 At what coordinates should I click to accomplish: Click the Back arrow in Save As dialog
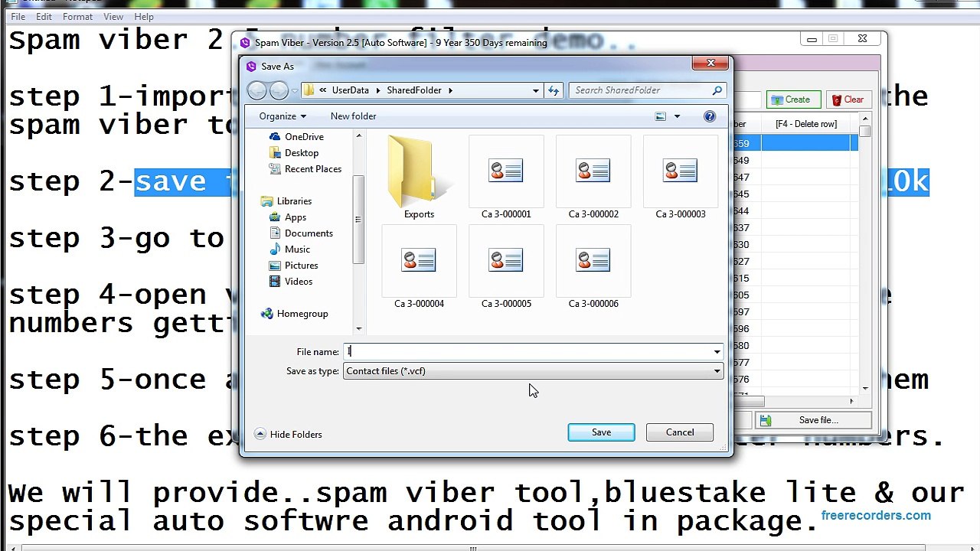pyautogui.click(x=257, y=90)
